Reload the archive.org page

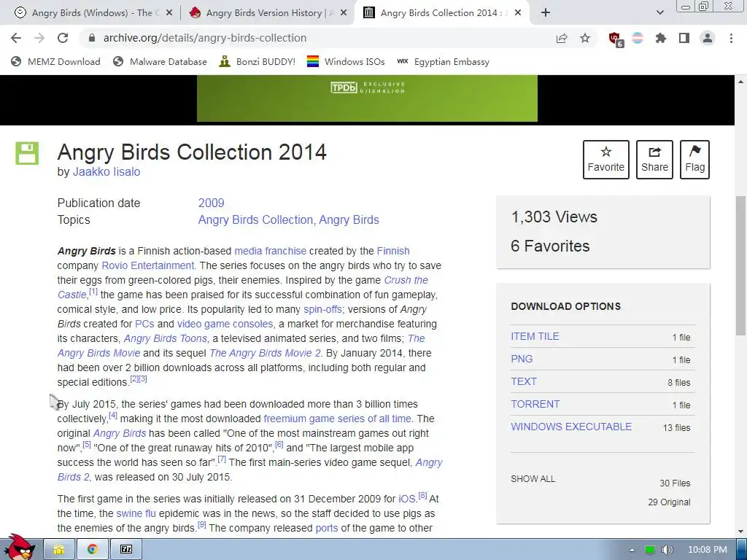coord(63,38)
